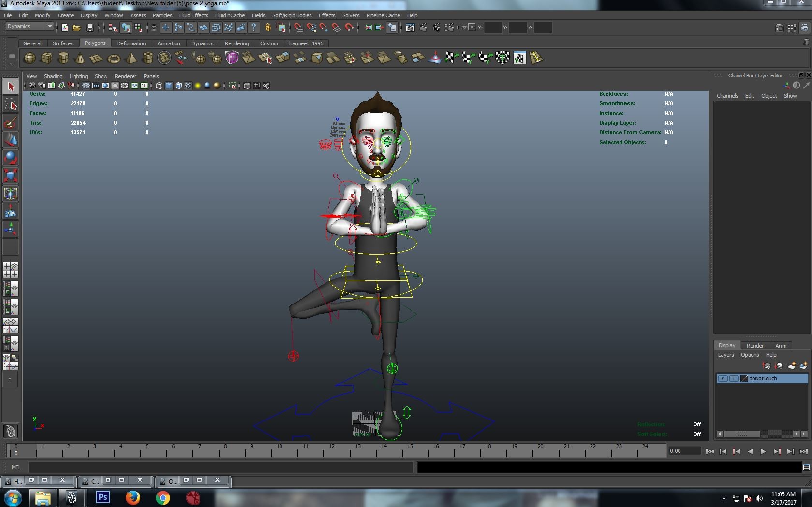812x507 pixels.
Task: Create a polygon cone from the shelf
Action: [80, 58]
